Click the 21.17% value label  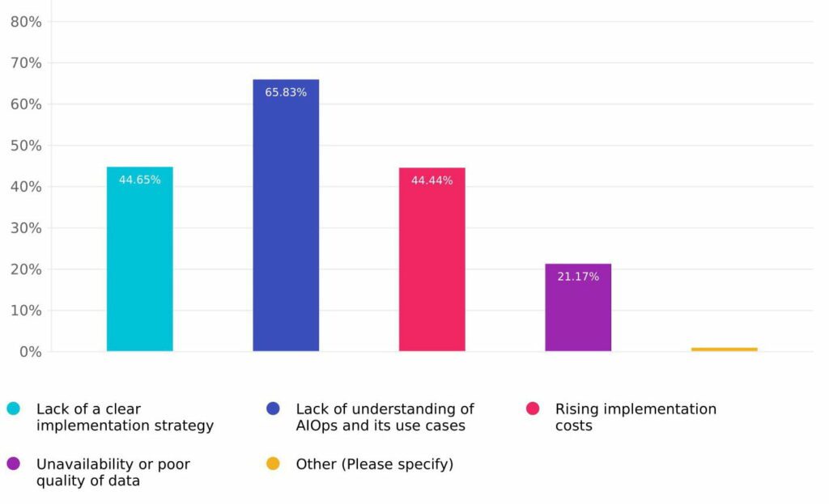[578, 277]
